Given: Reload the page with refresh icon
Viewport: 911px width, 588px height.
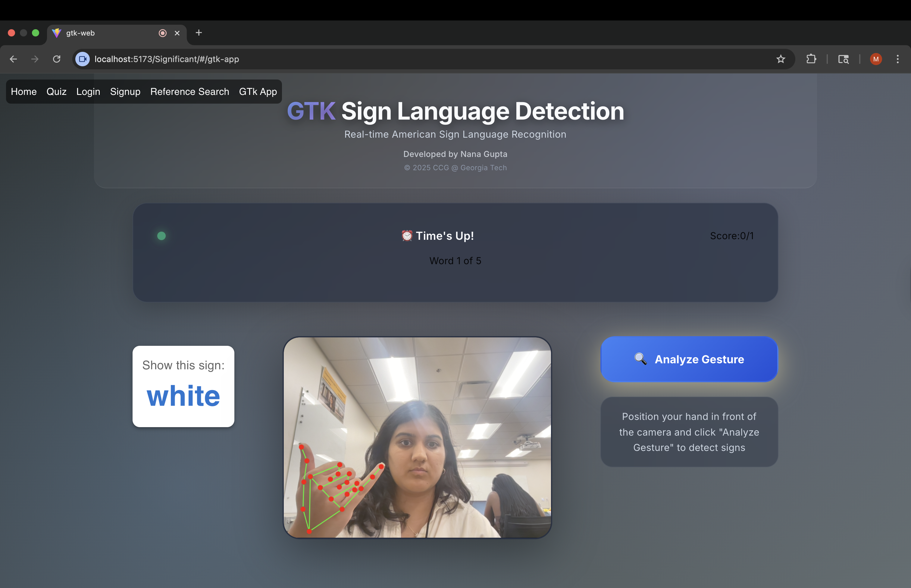Looking at the screenshot, I should pos(57,59).
